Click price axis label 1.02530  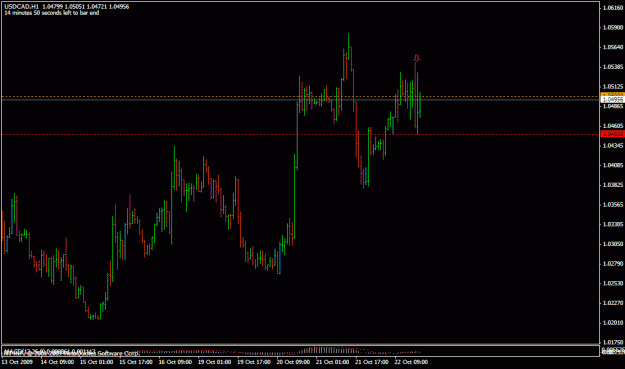tap(613, 283)
